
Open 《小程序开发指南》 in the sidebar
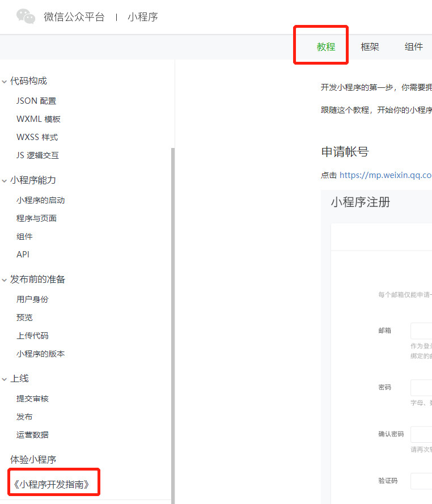pos(52,484)
